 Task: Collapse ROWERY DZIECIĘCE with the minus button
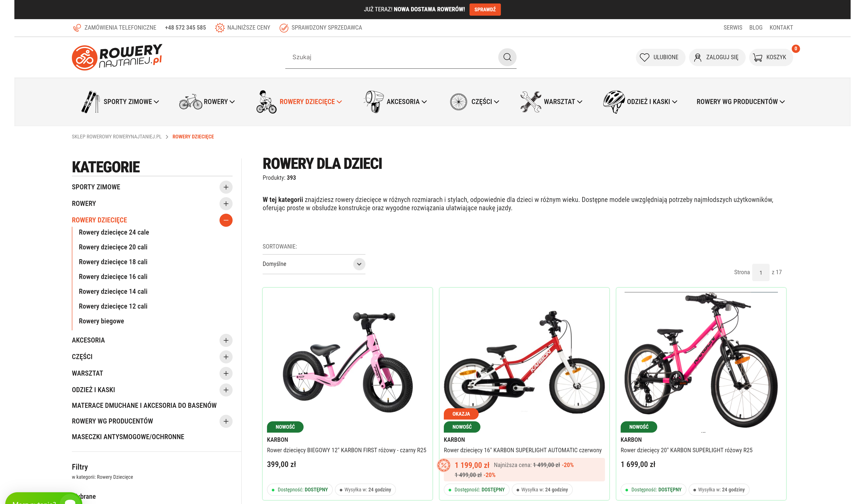(x=226, y=220)
